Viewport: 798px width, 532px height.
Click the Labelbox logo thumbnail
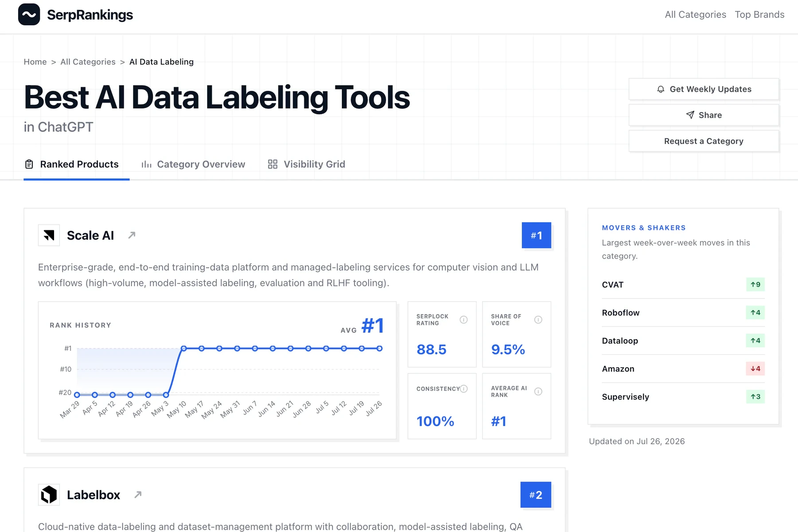pos(49,495)
